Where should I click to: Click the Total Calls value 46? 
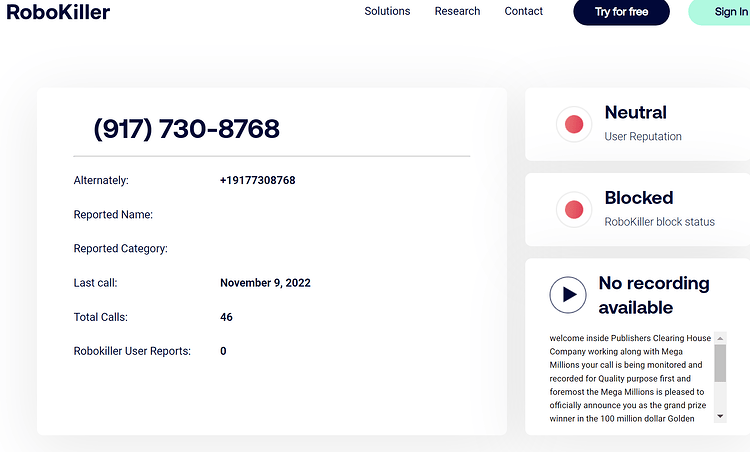(x=226, y=317)
